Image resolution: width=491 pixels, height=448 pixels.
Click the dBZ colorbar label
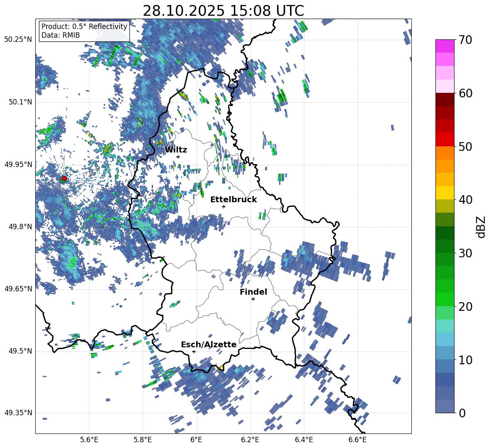pyautogui.click(x=481, y=227)
